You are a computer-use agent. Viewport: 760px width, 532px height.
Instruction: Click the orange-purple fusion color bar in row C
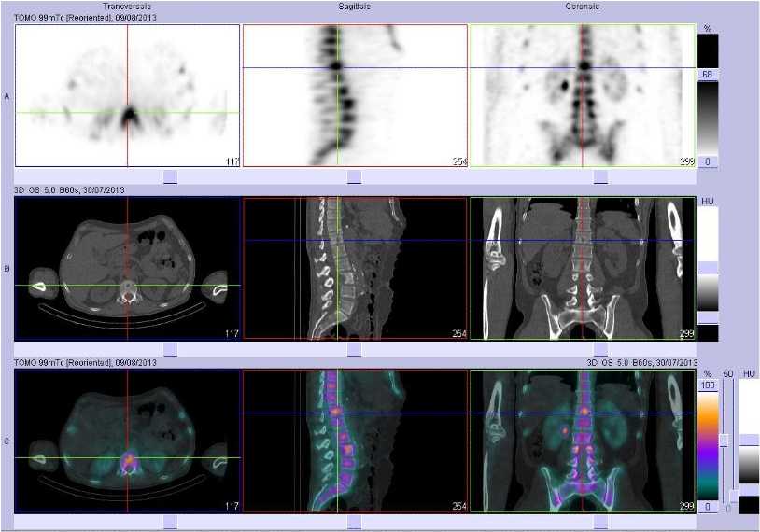(708, 446)
